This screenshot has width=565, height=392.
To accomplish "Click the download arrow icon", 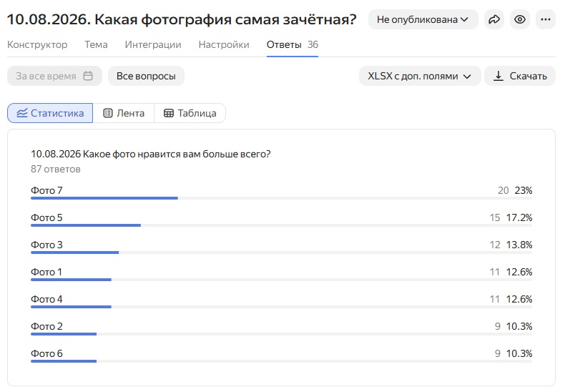I will pyautogui.click(x=498, y=76).
